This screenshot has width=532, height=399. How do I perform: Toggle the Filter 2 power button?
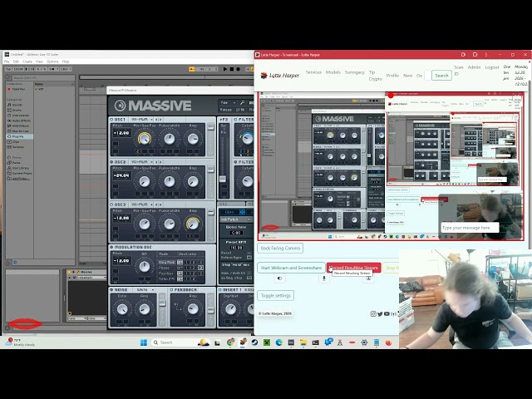point(236,162)
